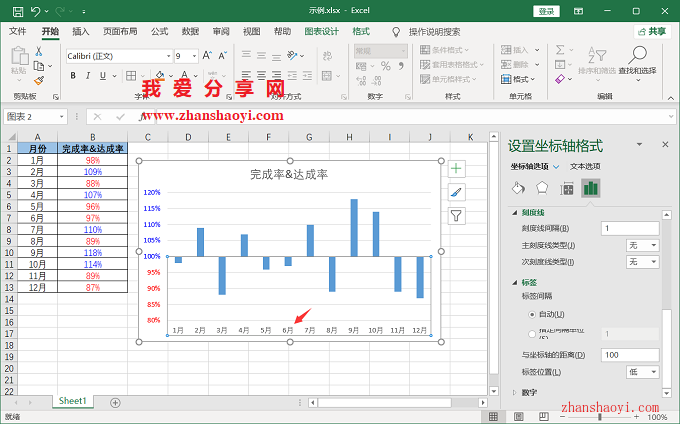This screenshot has width=680, height=424.
Task: Click the Cut scissors icon
Action: click(39, 52)
